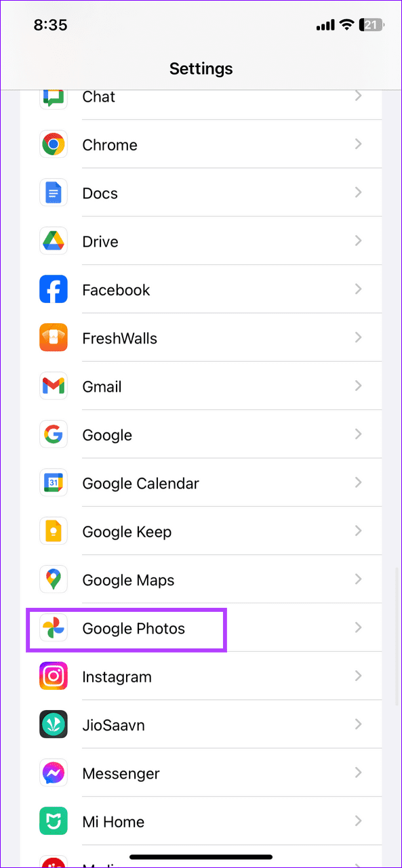The image size is (402, 868).
Task: Open FreshWalls settings
Action: [x=201, y=337]
